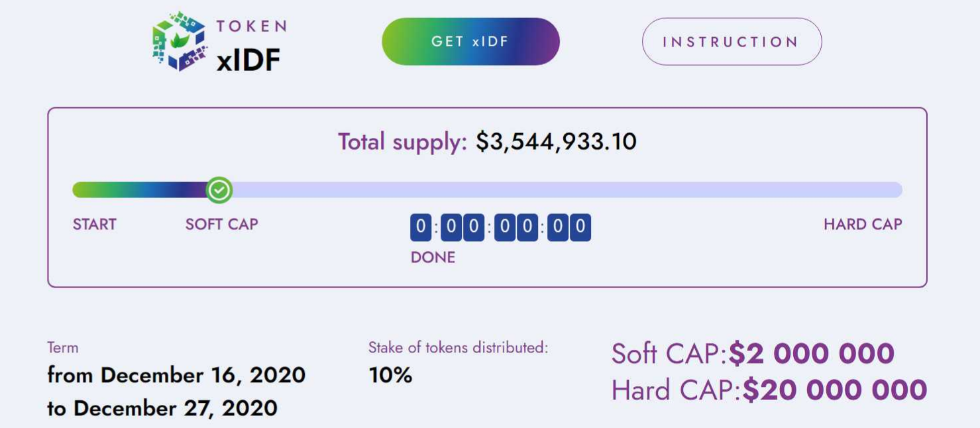The height and width of the screenshot is (428, 980).
Task: Click the filled gradient portion of progress bar
Action: tap(139, 190)
